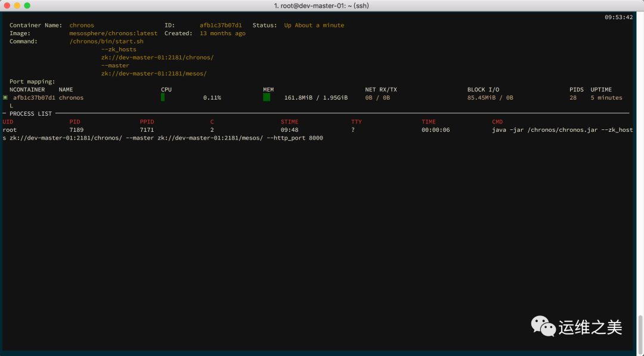Image resolution: width=644 pixels, height=356 pixels.
Task: Click image name mesosphere/chronos:latest
Action: click(x=113, y=33)
